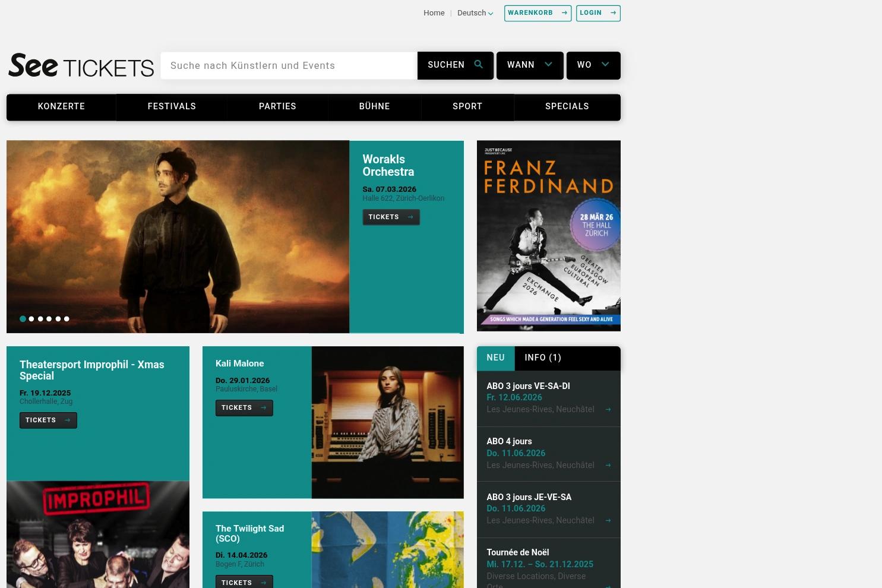Viewport: 882px width, 588px height.
Task: Open the Bühne menu
Action: click(x=375, y=107)
